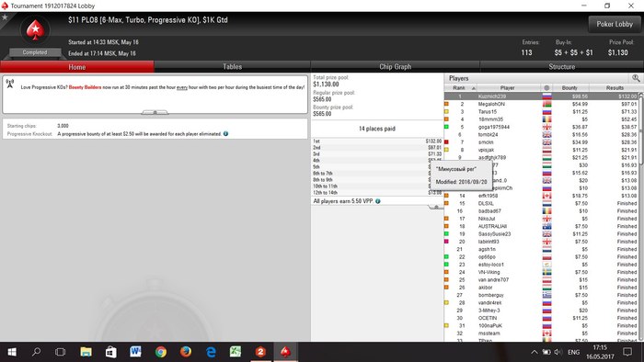Open the taskbar clock and date
The image size is (644, 362).
[600, 352]
